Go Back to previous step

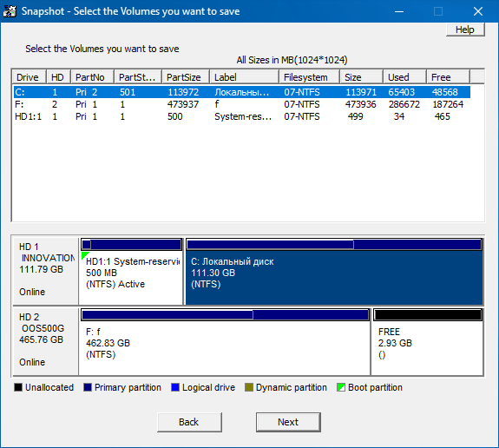pos(189,422)
